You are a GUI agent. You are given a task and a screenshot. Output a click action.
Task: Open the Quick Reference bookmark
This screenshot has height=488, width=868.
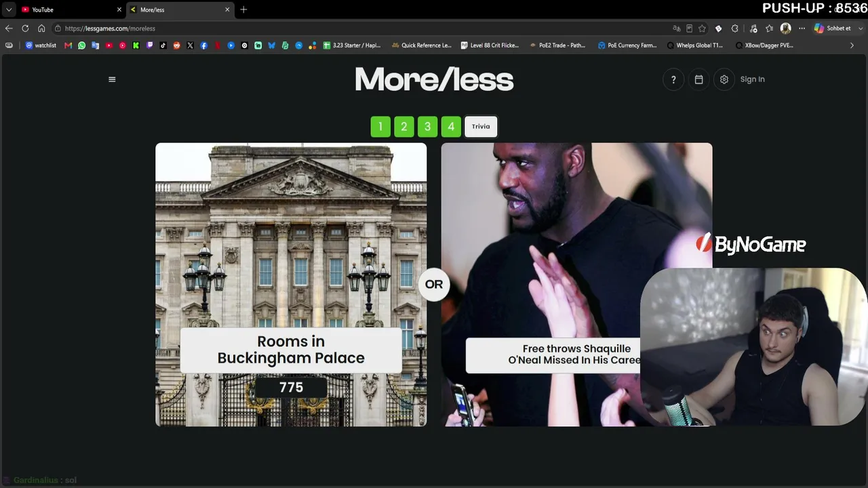421,45
